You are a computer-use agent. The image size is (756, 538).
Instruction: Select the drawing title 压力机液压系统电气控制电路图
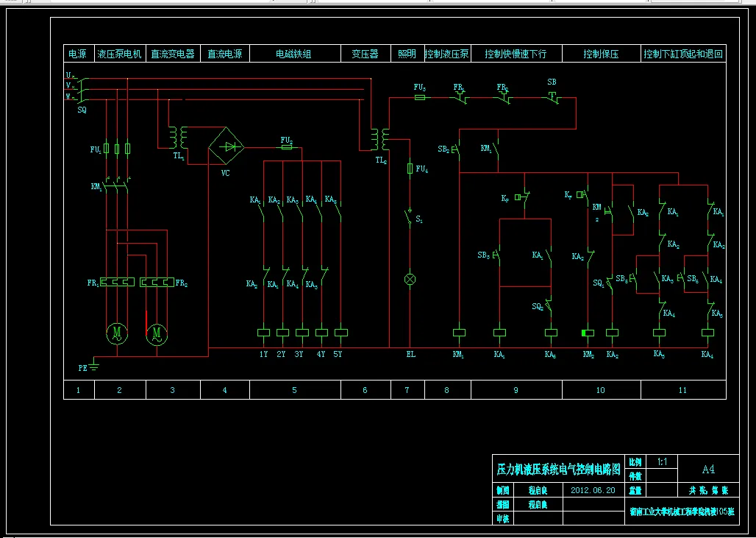pyautogui.click(x=560, y=469)
